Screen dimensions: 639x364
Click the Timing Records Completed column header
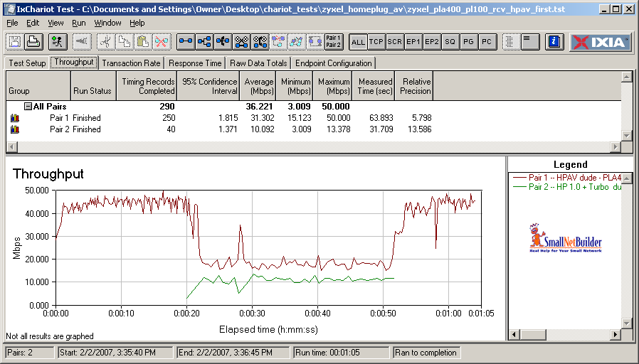click(147, 86)
